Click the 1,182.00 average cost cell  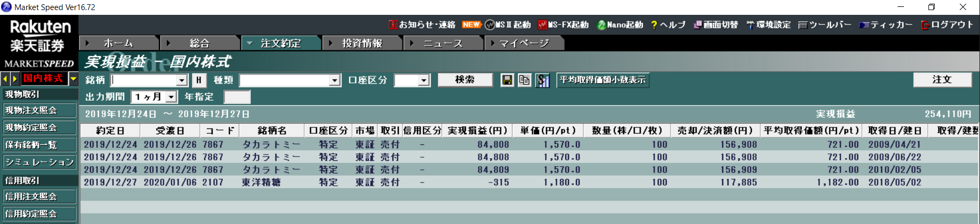[x=837, y=182]
